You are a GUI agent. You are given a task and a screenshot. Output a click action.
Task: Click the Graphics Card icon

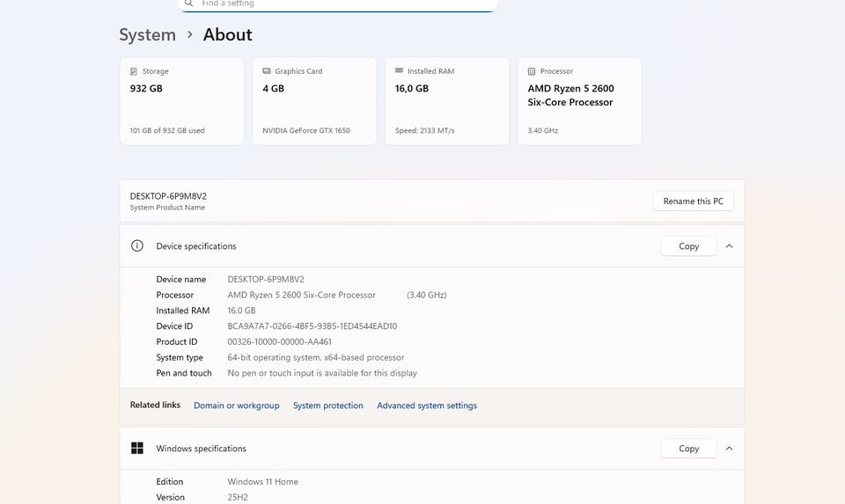[267, 71]
